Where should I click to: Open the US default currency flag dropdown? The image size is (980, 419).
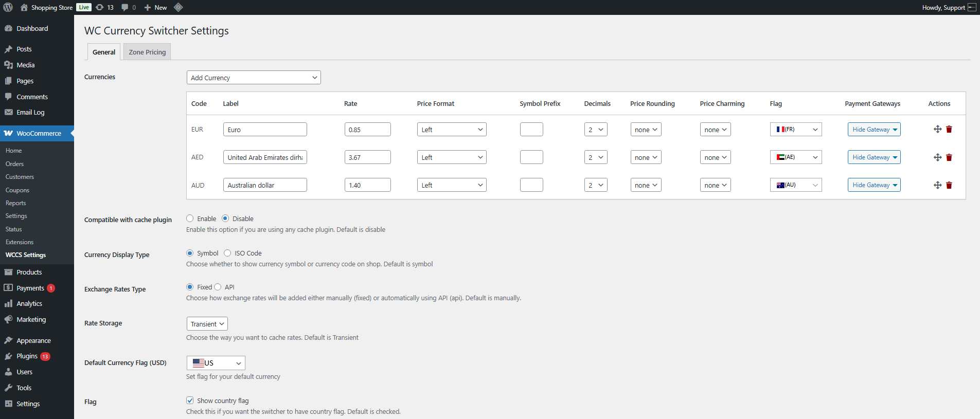[x=216, y=363]
